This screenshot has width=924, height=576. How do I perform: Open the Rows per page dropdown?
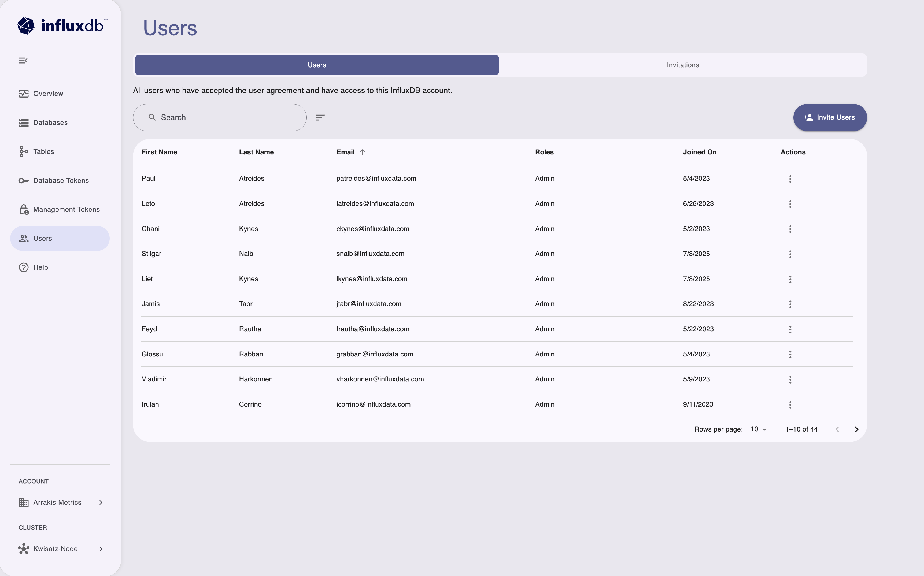[758, 429]
